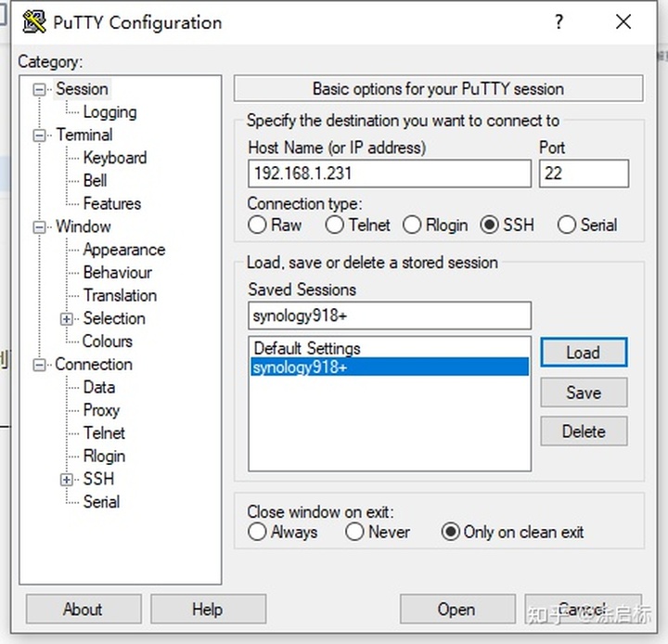Click the Open button to connect
Image resolution: width=668 pixels, height=644 pixels.
tap(457, 609)
